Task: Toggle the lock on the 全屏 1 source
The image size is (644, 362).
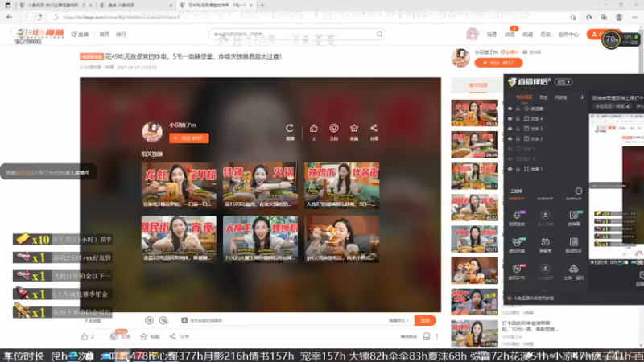Action: [518, 169]
